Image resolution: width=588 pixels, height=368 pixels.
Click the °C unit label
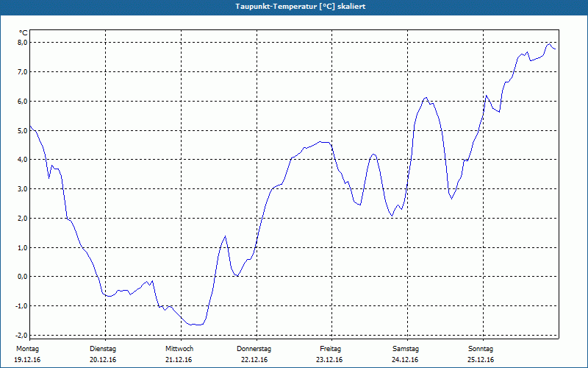point(24,33)
